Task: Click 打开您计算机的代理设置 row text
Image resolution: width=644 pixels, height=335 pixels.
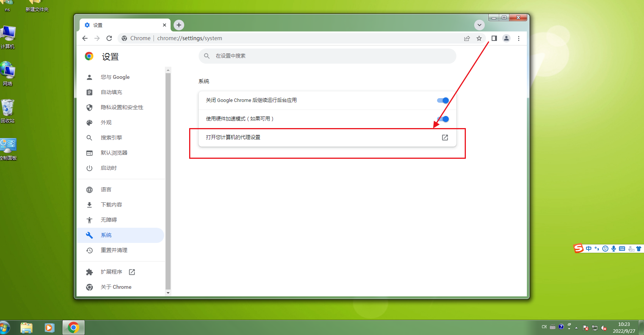Action: 233,137
